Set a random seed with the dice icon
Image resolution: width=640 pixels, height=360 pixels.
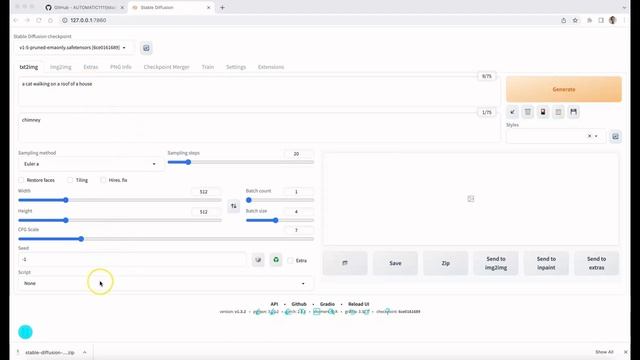click(x=258, y=260)
